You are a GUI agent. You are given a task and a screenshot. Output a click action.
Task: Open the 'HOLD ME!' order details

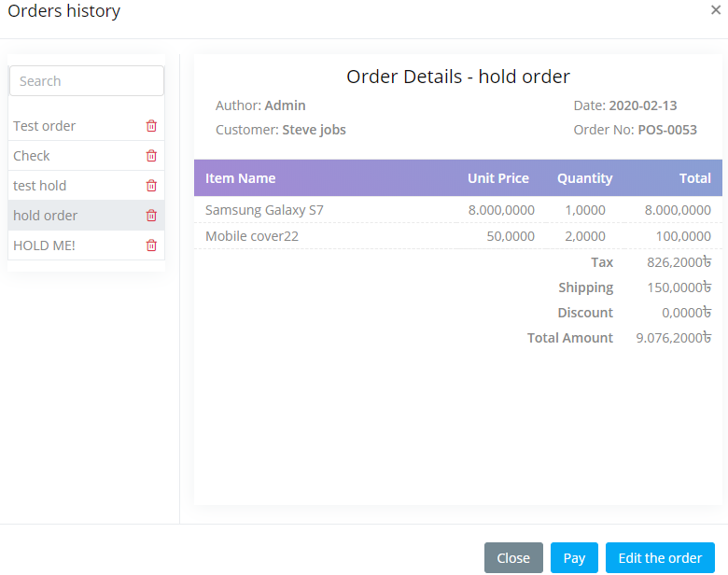click(x=44, y=245)
